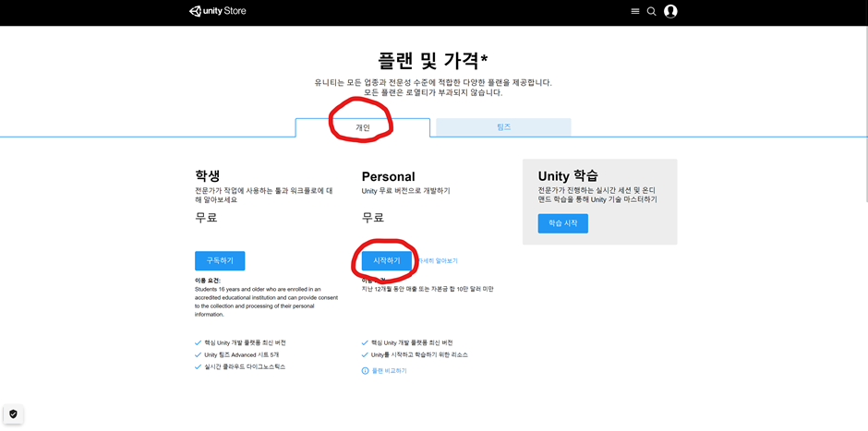Click the text '실시간 클라우드 다이그노스틱스'
868x431 pixels.
(245, 366)
